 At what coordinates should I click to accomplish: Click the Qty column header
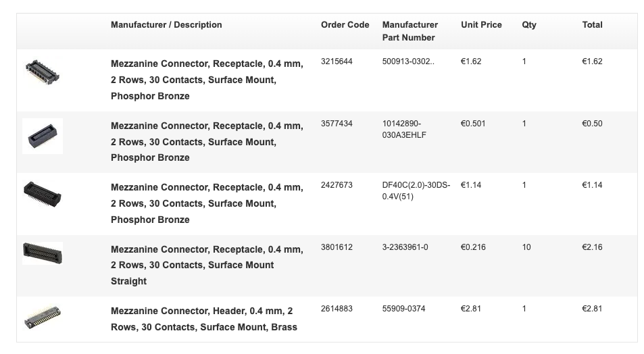click(x=529, y=25)
